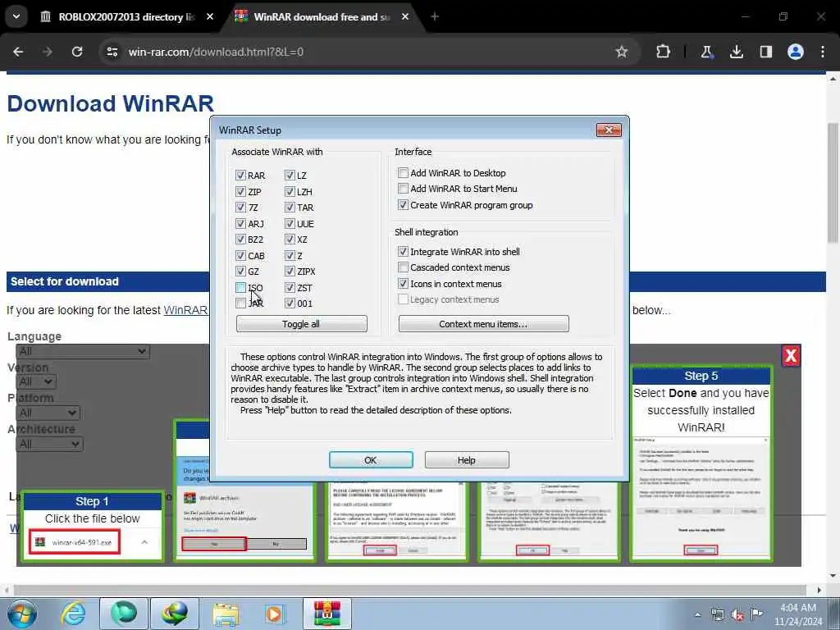Reload the page with the refresh icon
Screen dimensions: 840x630
[77, 52]
